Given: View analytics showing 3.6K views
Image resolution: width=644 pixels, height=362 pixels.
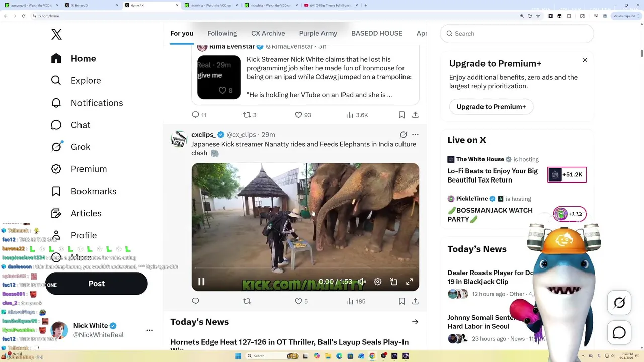Looking at the screenshot, I should [357, 115].
